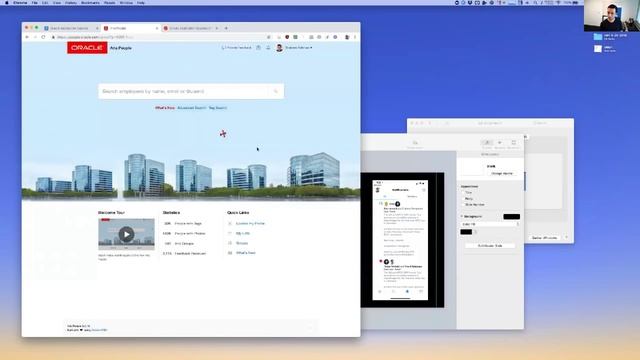Viewport: 640px width, 360px height.
Task: Click the Update My Profile quick link
Action: click(x=250, y=224)
